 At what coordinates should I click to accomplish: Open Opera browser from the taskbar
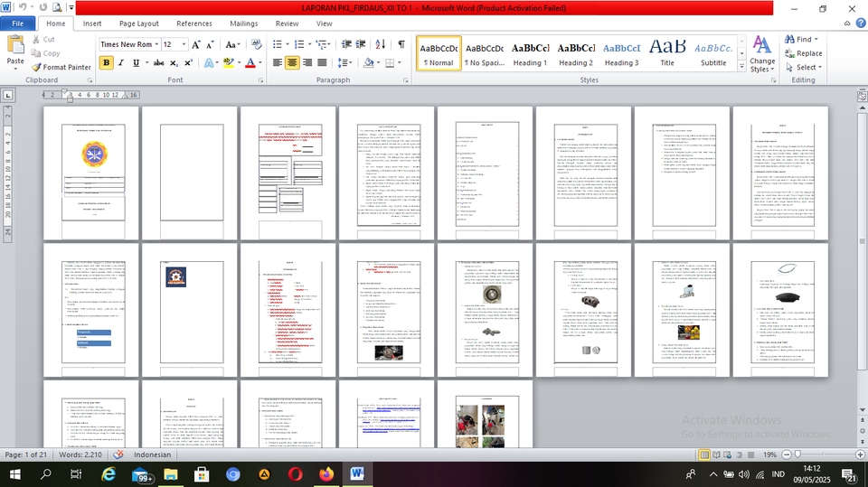(x=296, y=474)
